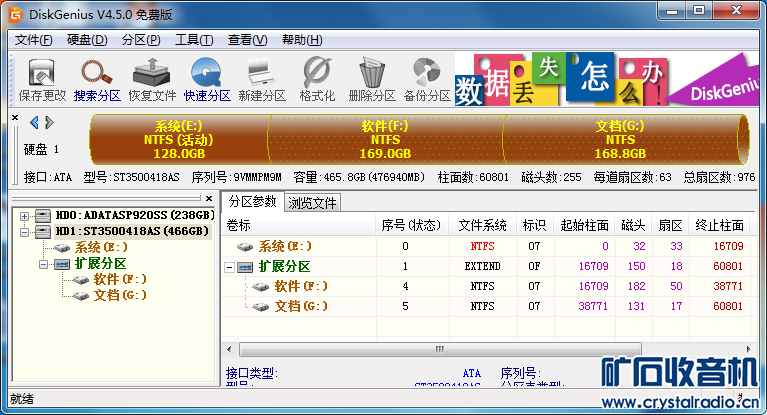This screenshot has height=415, width=767.
Task: Click the horizontal scrollbar right arrow
Action: (748, 349)
